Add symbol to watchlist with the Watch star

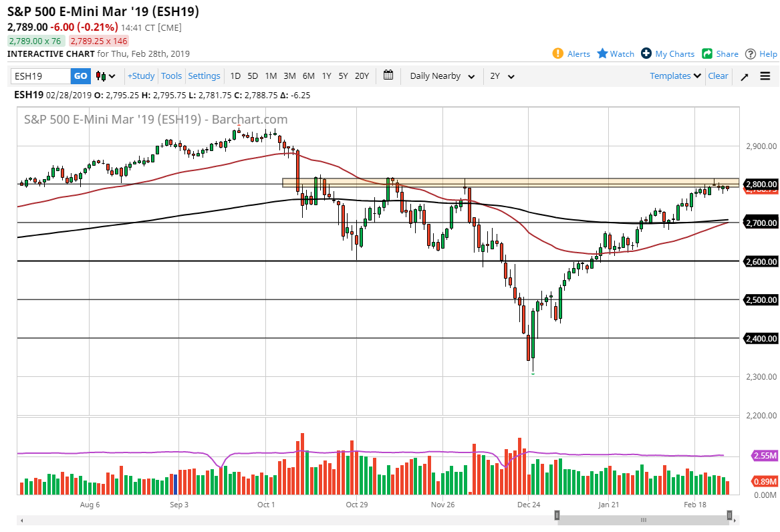(602, 54)
